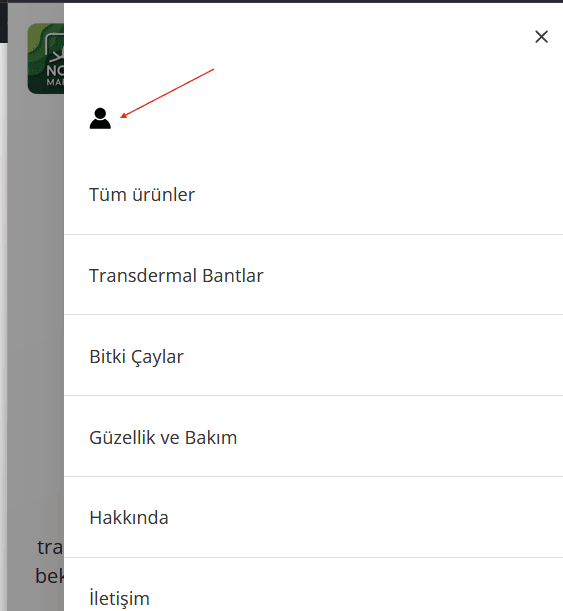Screen dimensions: 563x611
Task: Sign in using the profile icon
Action: coord(100,118)
